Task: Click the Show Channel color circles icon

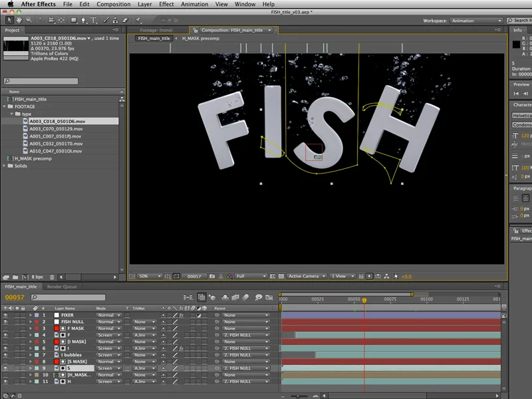Action: click(x=229, y=276)
